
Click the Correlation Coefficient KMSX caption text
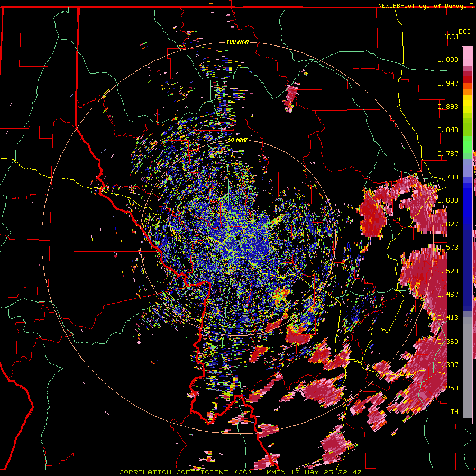click(x=240, y=472)
